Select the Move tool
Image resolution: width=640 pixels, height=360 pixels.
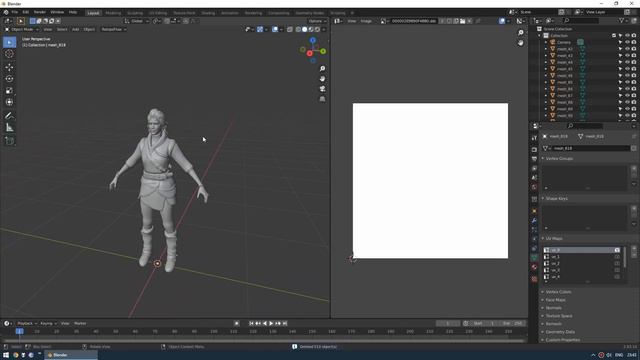[x=9, y=67]
